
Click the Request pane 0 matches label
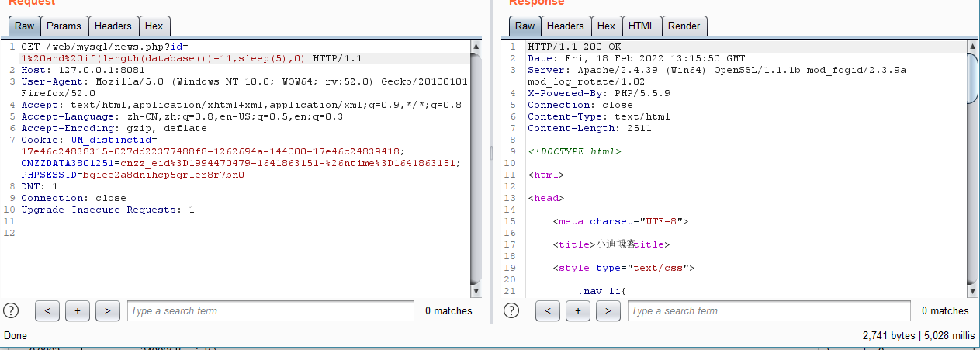[448, 310]
